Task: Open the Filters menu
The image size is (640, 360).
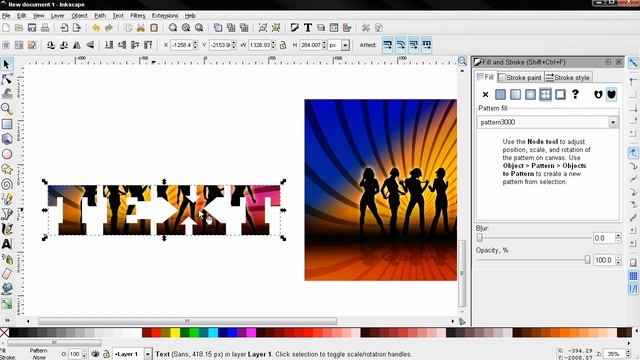Action: click(x=138, y=16)
